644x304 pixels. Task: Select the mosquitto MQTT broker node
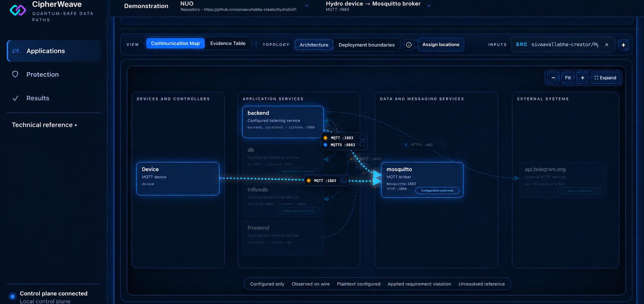(x=422, y=180)
